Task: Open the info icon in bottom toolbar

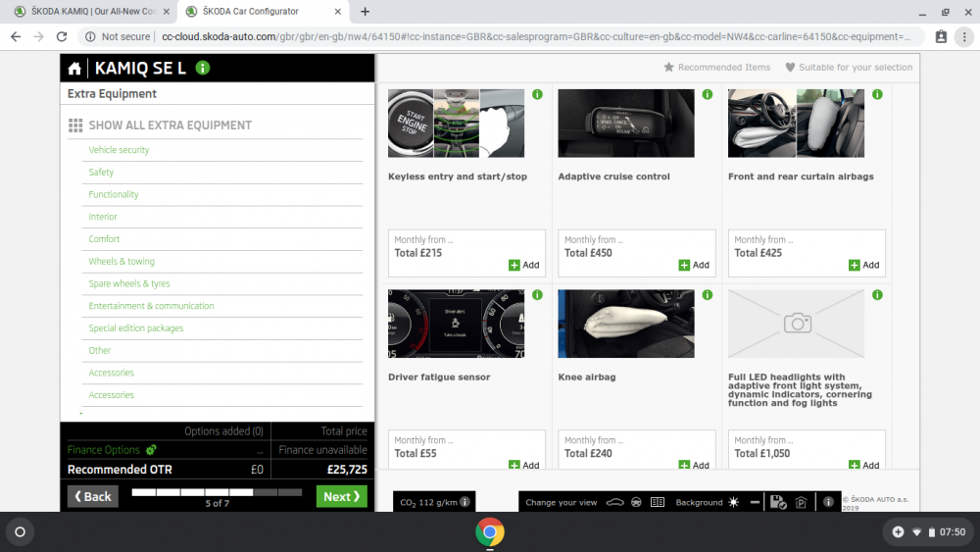Action: (828, 502)
